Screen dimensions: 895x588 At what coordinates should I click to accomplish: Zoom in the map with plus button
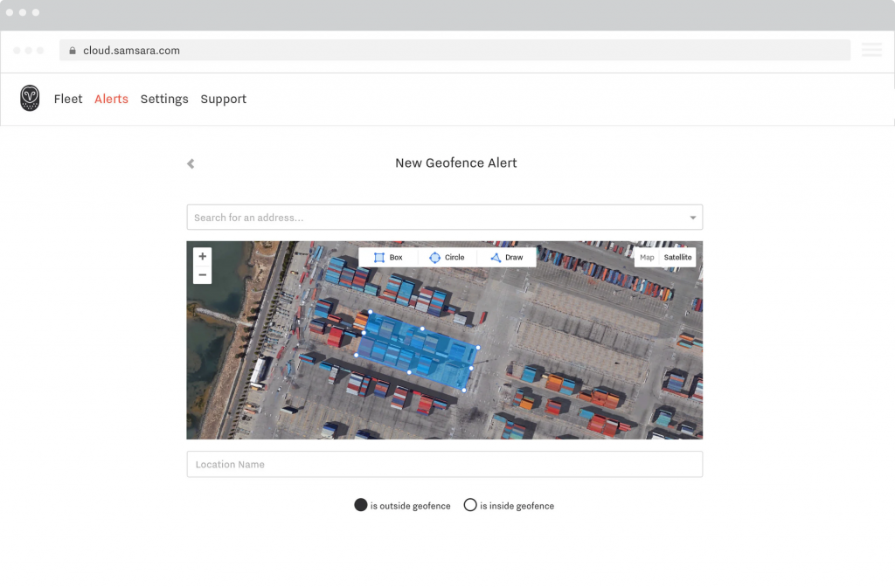point(203,257)
